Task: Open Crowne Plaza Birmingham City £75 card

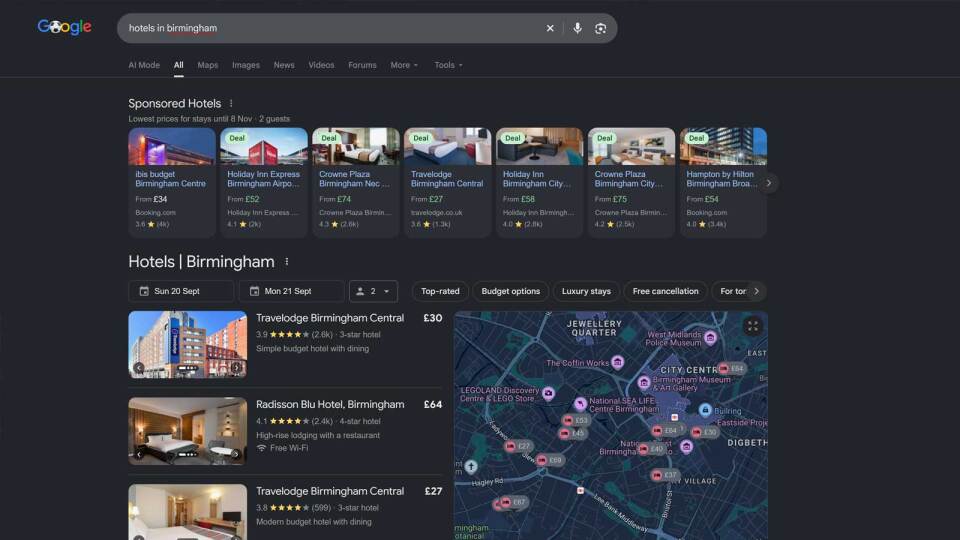Action: tap(631, 182)
